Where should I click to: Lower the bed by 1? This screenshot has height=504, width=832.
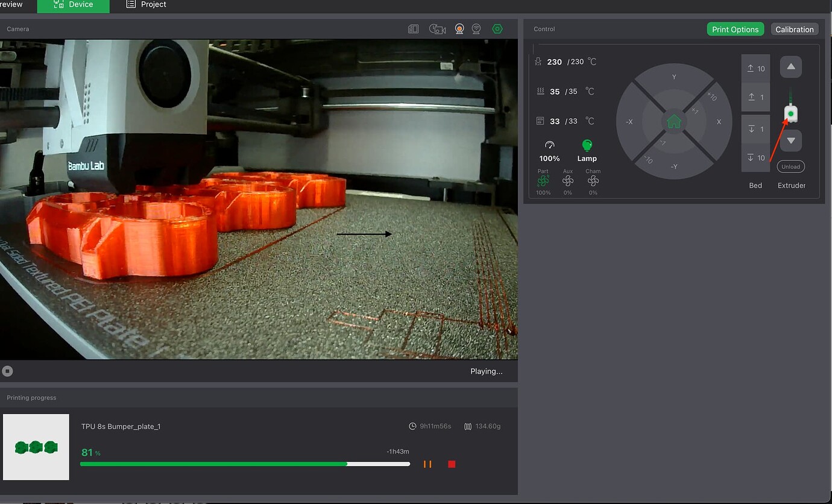tap(755, 129)
